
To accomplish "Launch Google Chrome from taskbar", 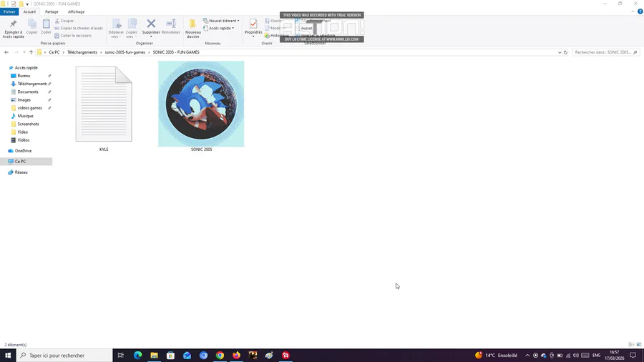I will tap(220, 356).
